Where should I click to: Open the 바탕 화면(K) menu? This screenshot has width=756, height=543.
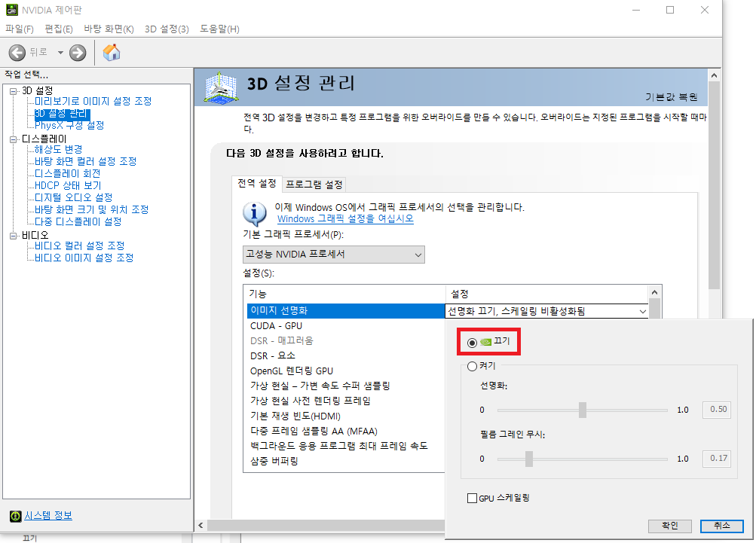click(x=109, y=29)
